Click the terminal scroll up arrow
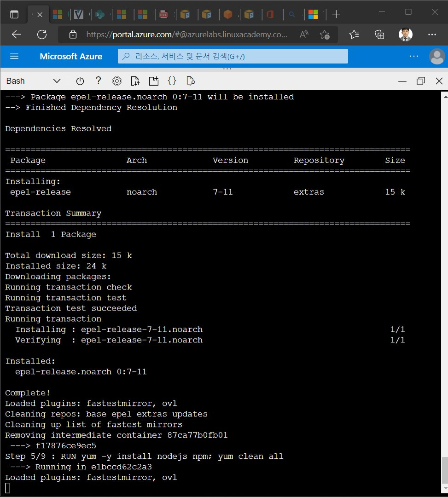448x497 pixels. [445, 96]
